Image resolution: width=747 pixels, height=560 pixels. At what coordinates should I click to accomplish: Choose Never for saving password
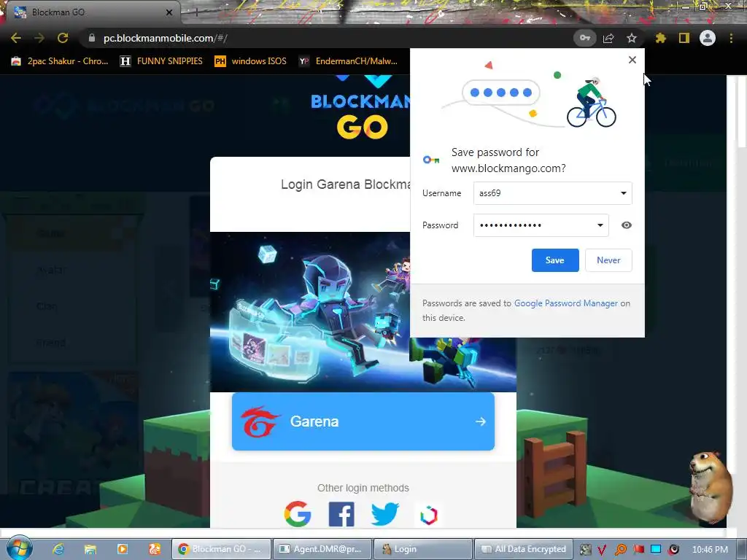click(x=608, y=260)
